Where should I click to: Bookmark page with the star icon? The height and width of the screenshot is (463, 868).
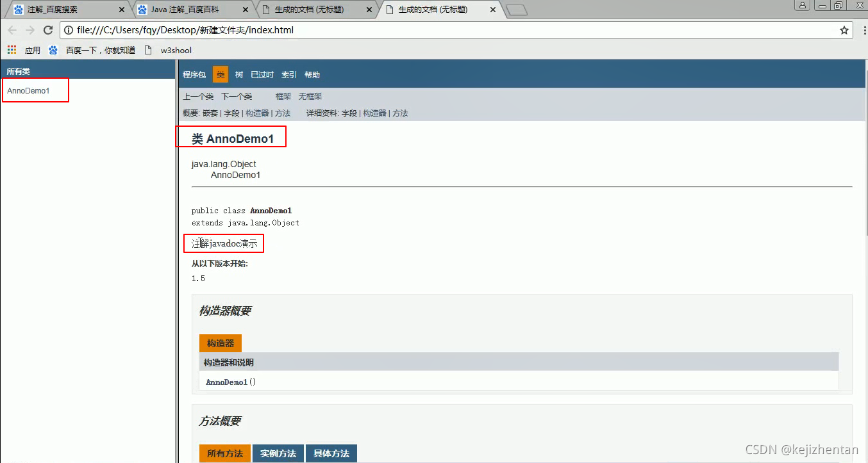click(x=844, y=30)
